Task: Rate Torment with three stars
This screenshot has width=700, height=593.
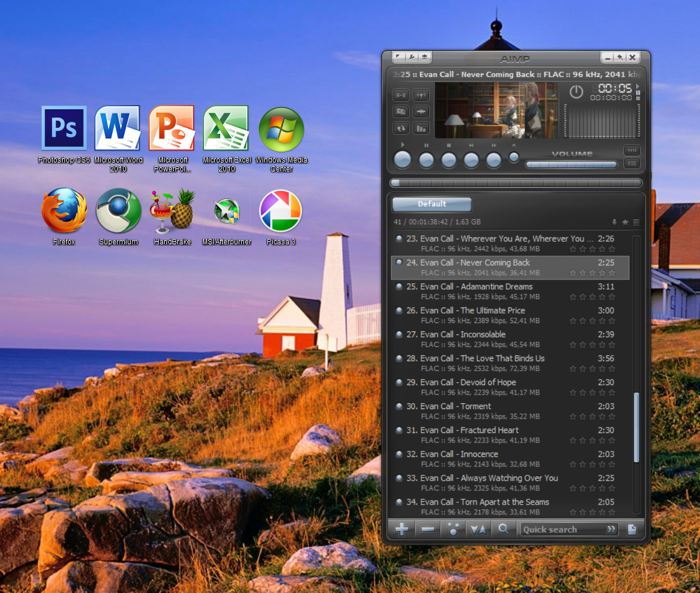Action: pos(593,416)
